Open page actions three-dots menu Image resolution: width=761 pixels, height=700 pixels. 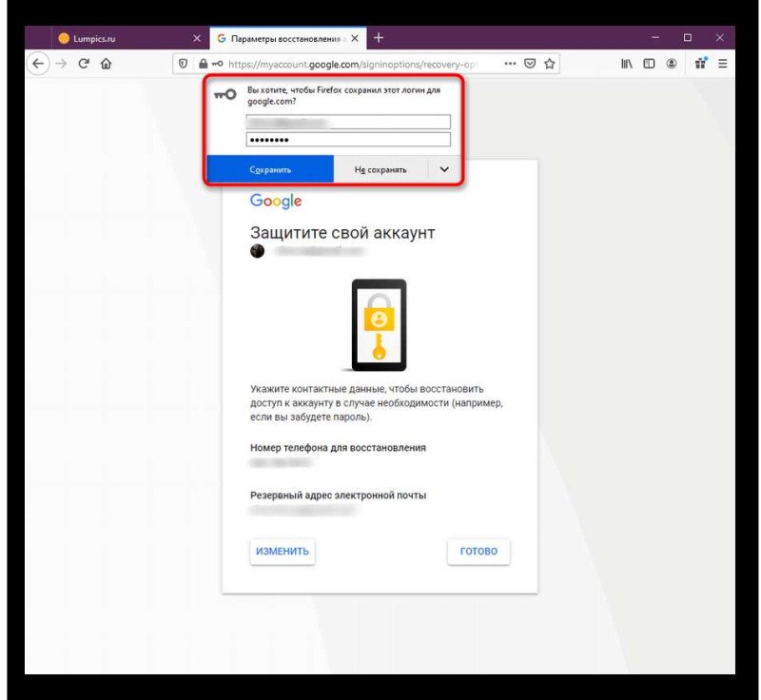510,64
